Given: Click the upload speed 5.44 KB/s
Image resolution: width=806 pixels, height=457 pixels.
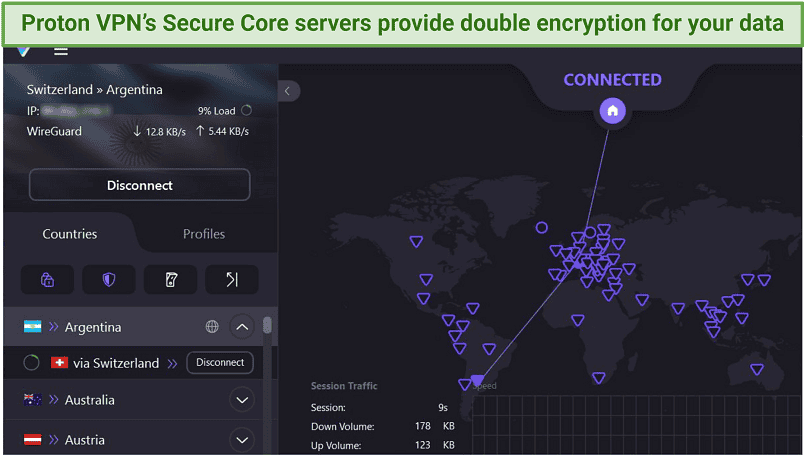Looking at the screenshot, I should [222, 131].
